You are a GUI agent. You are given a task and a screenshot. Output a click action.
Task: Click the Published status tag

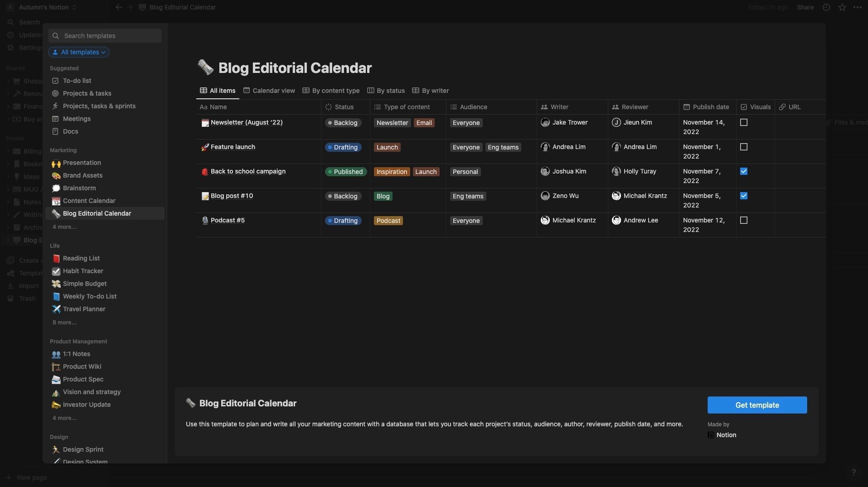345,172
